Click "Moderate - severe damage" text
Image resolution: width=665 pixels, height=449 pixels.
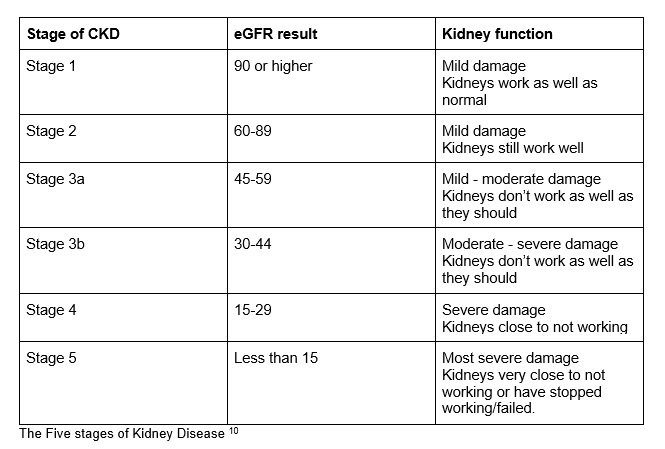click(x=530, y=245)
